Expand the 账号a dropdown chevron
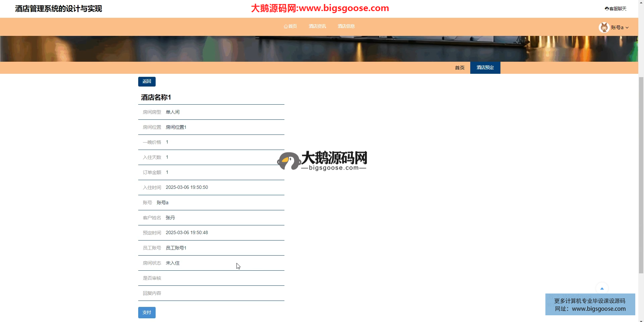The width and height of the screenshot is (644, 322). [627, 28]
